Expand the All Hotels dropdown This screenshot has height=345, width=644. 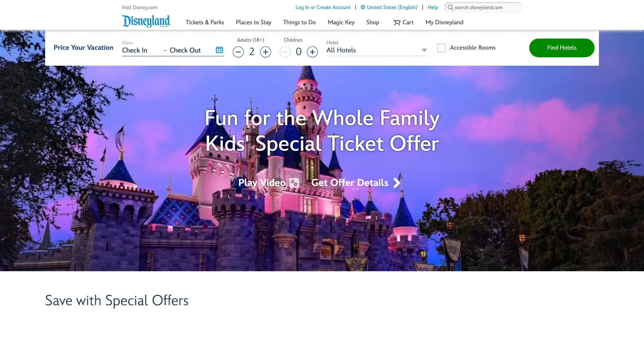point(377,50)
